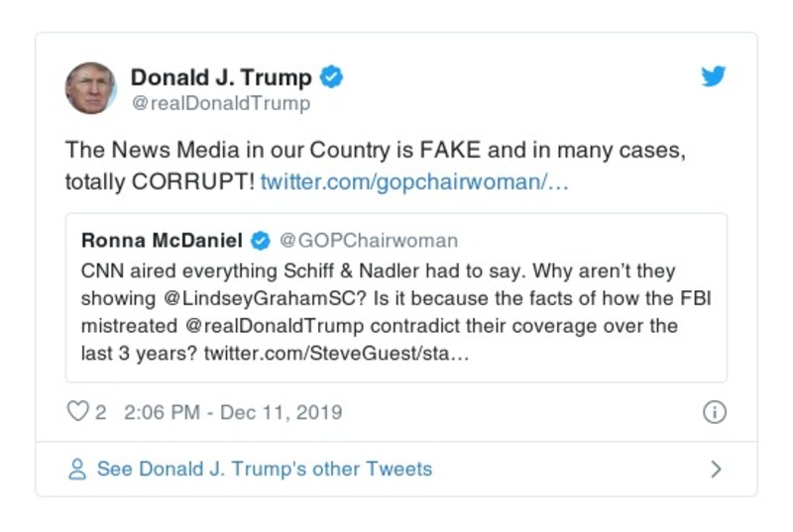Image resolution: width=793 pixels, height=532 pixels.
Task: Like the tweet with heart icon
Action: (x=77, y=412)
